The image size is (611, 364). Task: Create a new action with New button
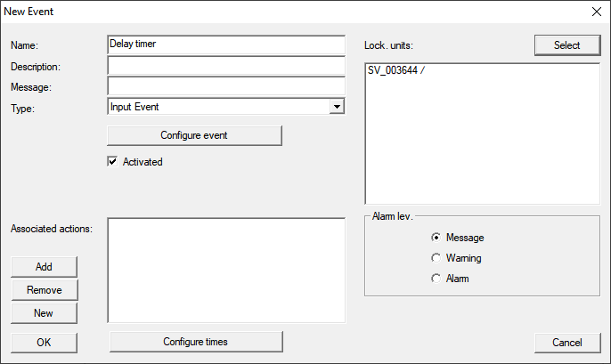click(44, 313)
